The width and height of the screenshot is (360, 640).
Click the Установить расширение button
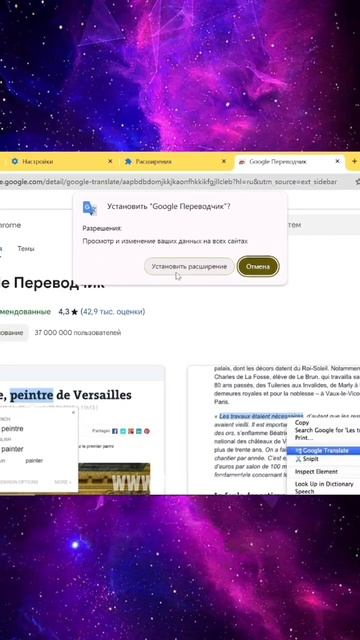click(x=189, y=267)
